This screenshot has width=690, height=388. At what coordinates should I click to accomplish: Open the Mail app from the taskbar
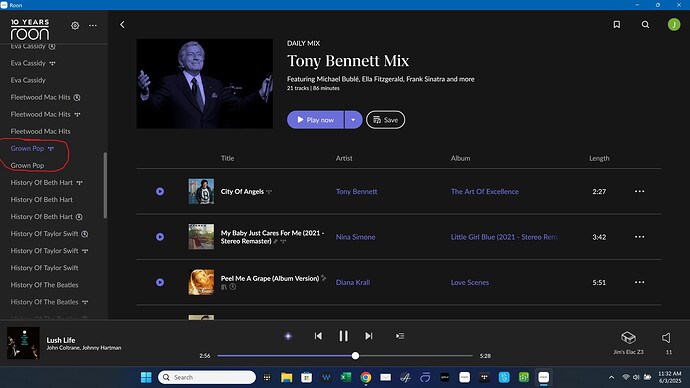point(385,377)
